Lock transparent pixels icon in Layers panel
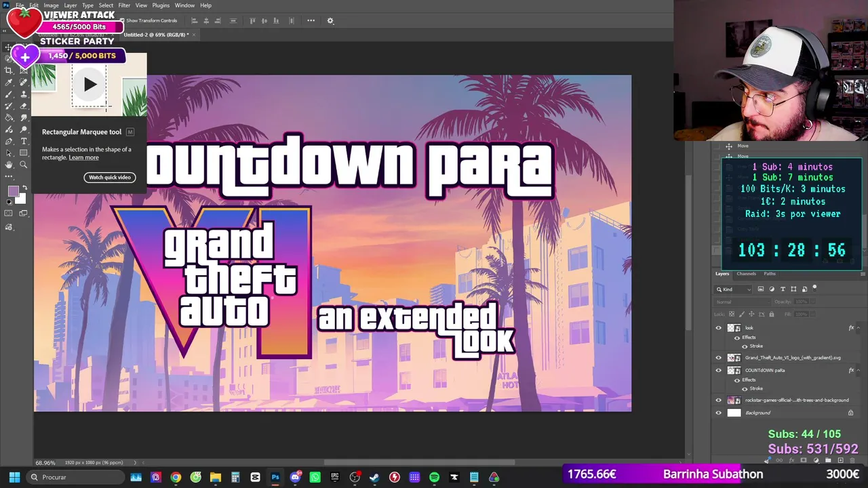Image resolution: width=868 pixels, height=488 pixels. coord(732,314)
